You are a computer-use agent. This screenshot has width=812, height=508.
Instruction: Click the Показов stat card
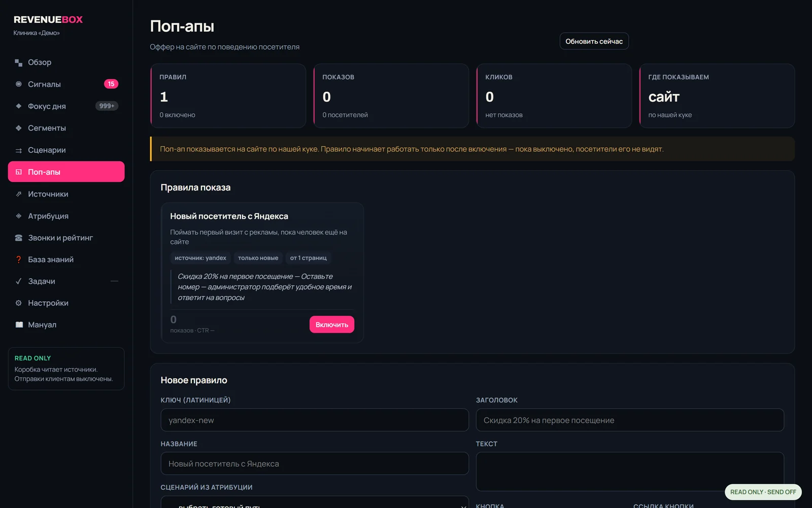click(391, 96)
